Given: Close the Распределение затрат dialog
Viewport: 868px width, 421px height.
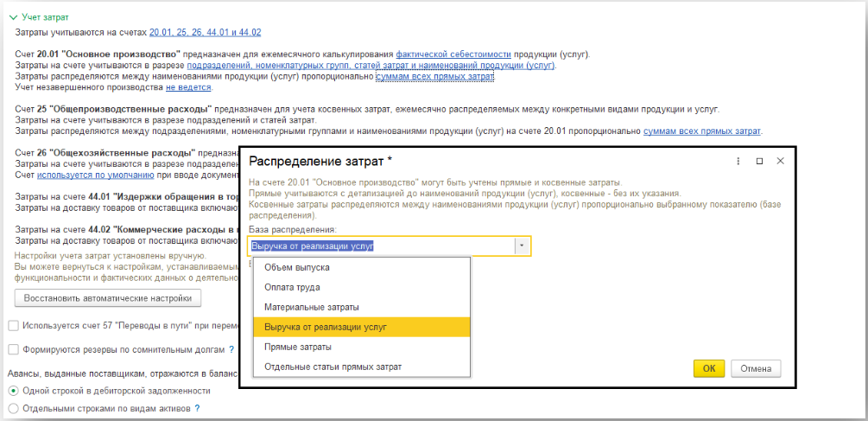Looking at the screenshot, I should (x=780, y=161).
